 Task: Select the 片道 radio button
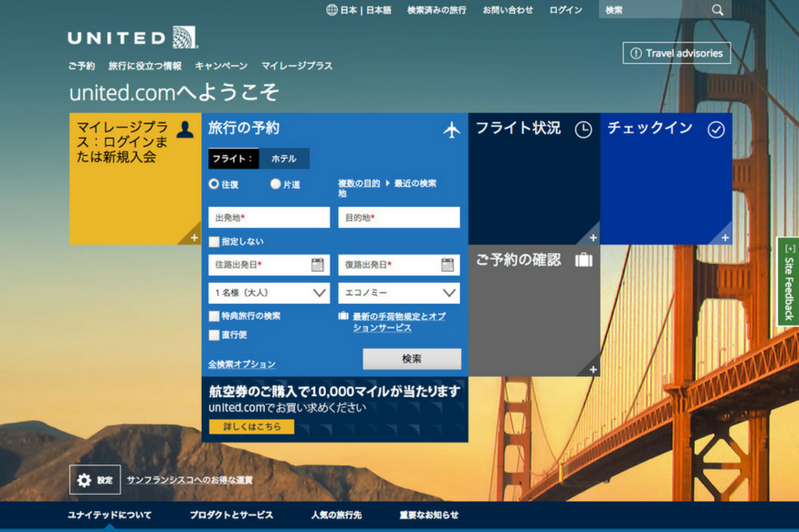[x=275, y=183]
